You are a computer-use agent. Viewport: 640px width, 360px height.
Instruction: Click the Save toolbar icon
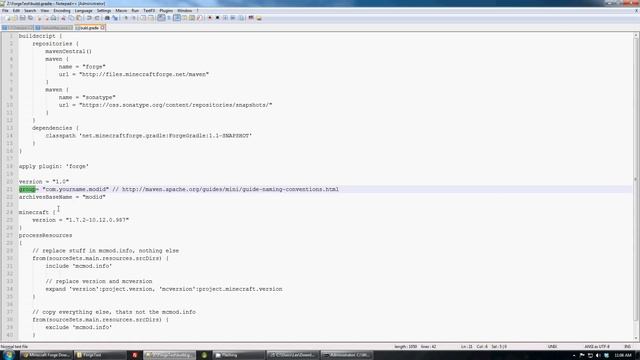[x=22, y=18]
